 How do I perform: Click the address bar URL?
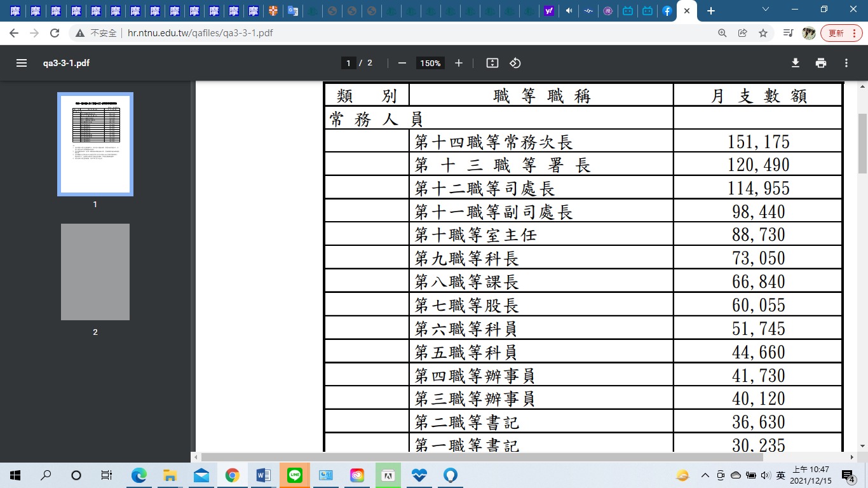point(200,33)
